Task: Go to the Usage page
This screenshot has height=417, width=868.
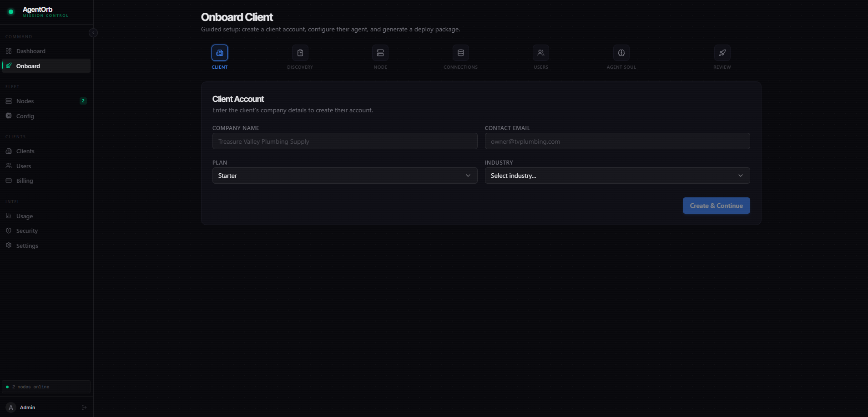Action: 46,216
